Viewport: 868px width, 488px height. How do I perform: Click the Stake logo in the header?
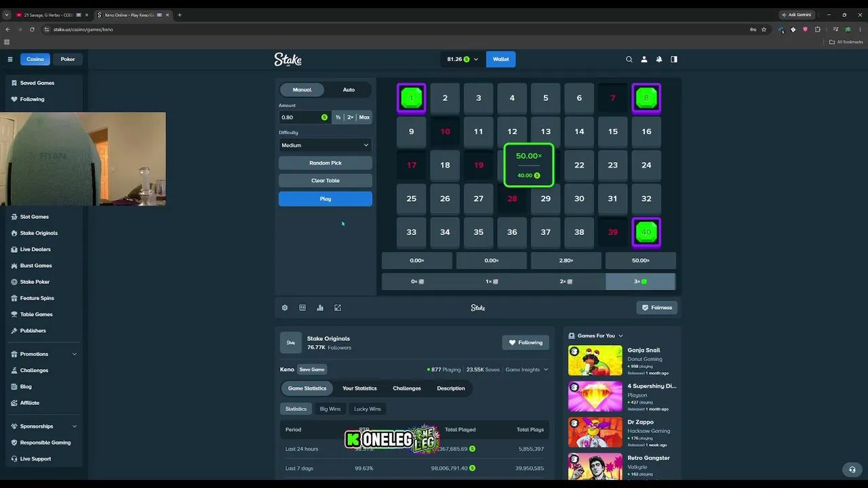point(288,60)
